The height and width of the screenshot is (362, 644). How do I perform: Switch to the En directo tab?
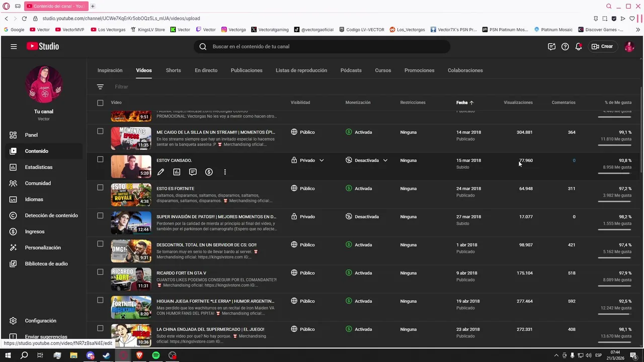206,70
